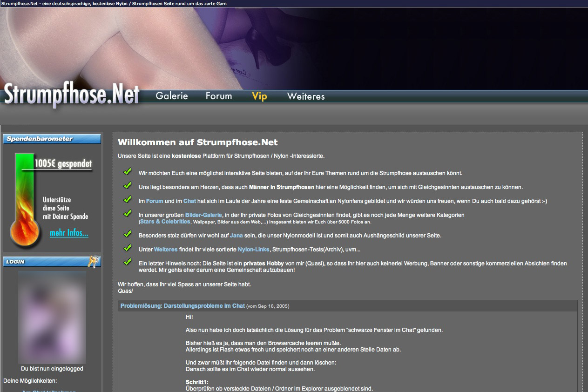The height and width of the screenshot is (392, 588).
Task: Click the 'LOGIN' panel header label
Action: tap(15, 262)
